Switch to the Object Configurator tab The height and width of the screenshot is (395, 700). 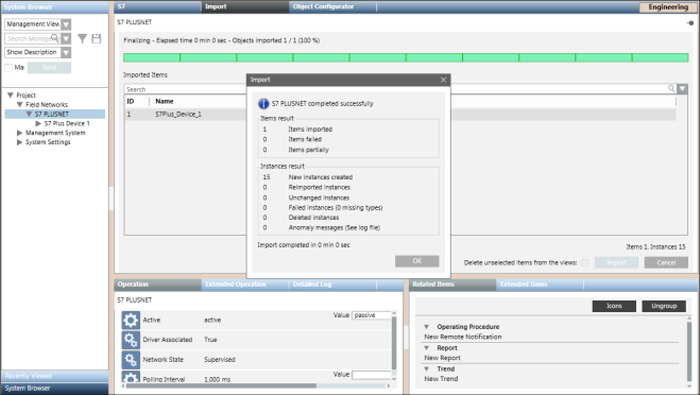323,7
